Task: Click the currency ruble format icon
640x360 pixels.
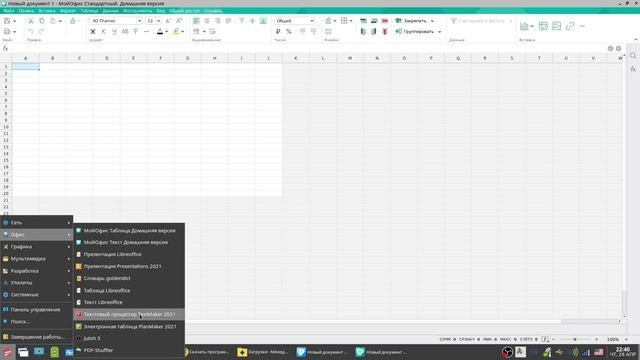Action: tap(278, 31)
